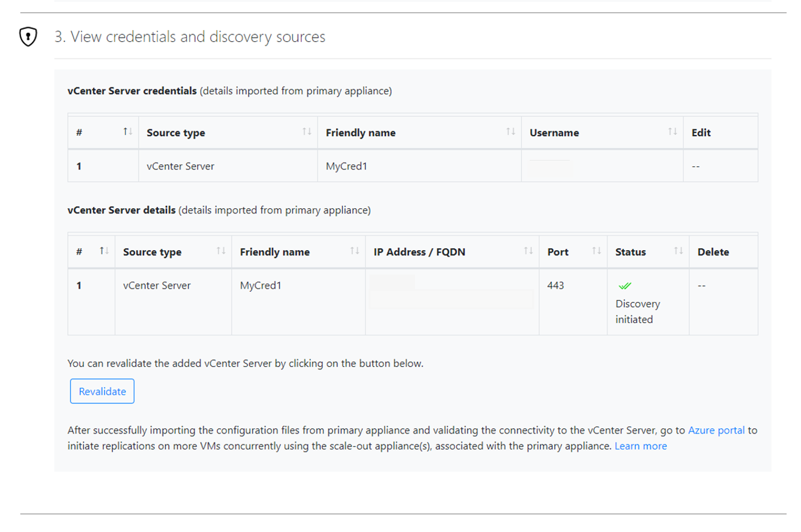Click the Revalidate button
This screenshot has width=801, height=532.
click(102, 391)
